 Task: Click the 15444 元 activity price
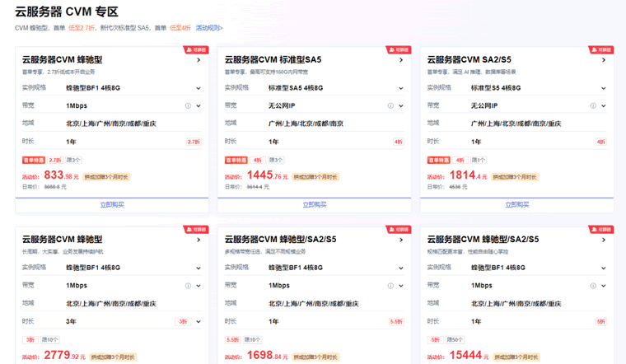[469, 355]
